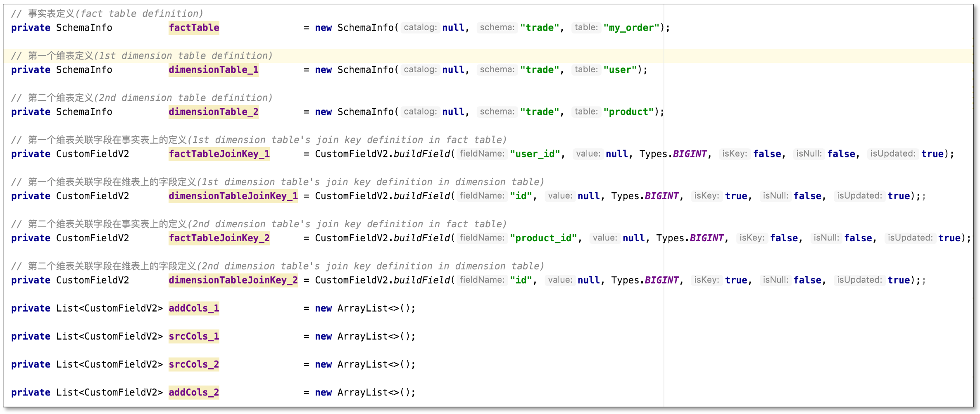The width and height of the screenshot is (980, 414).
Task: Click buildField call on factTableJoinKey_2 line
Action: point(421,238)
